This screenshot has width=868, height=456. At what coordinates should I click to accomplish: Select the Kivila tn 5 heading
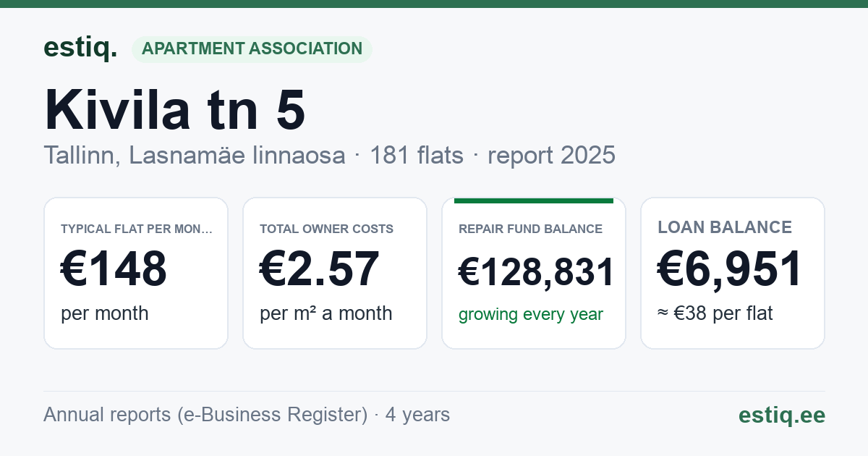175,109
